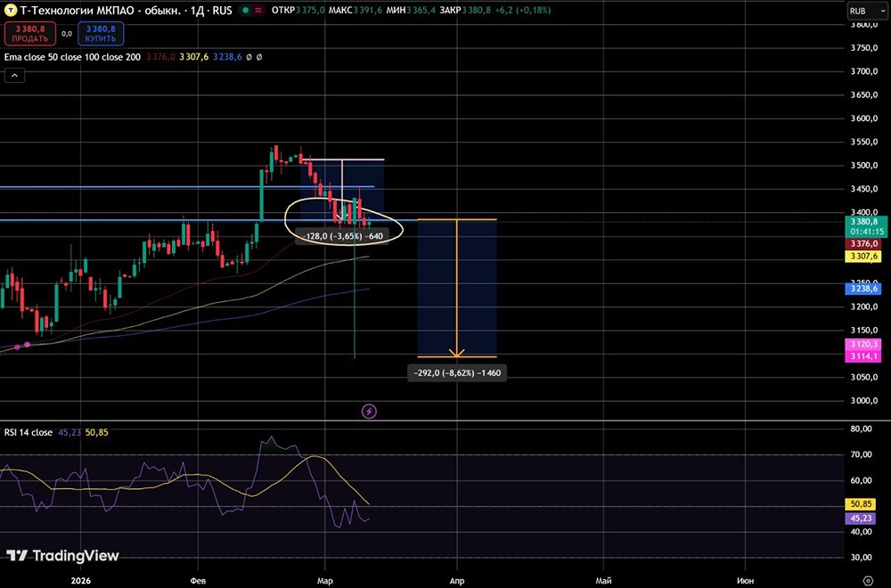Click the МАКС 3391,6 high value
Image resolution: width=891 pixels, height=588 pixels.
pyautogui.click(x=356, y=10)
